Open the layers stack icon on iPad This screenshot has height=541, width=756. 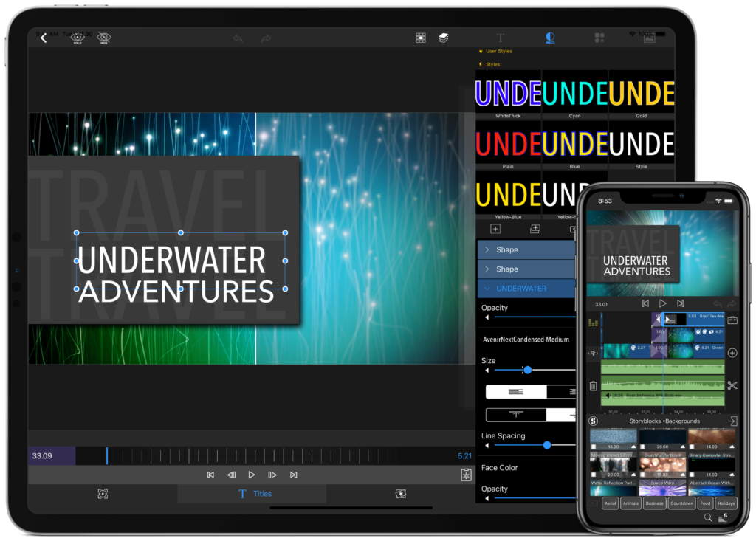click(x=444, y=38)
